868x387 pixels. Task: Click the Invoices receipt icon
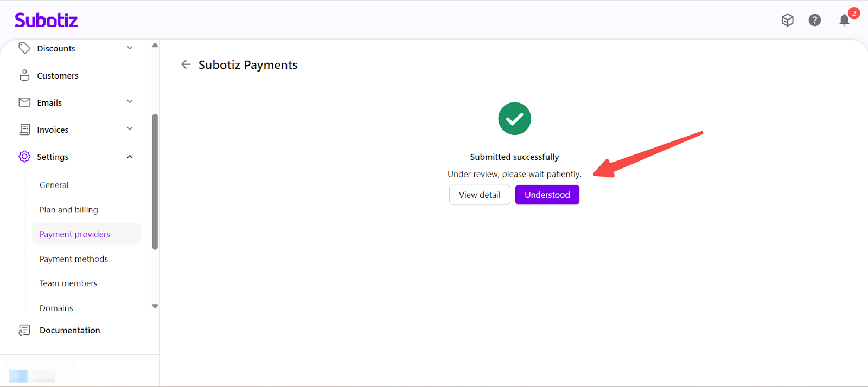(x=24, y=130)
